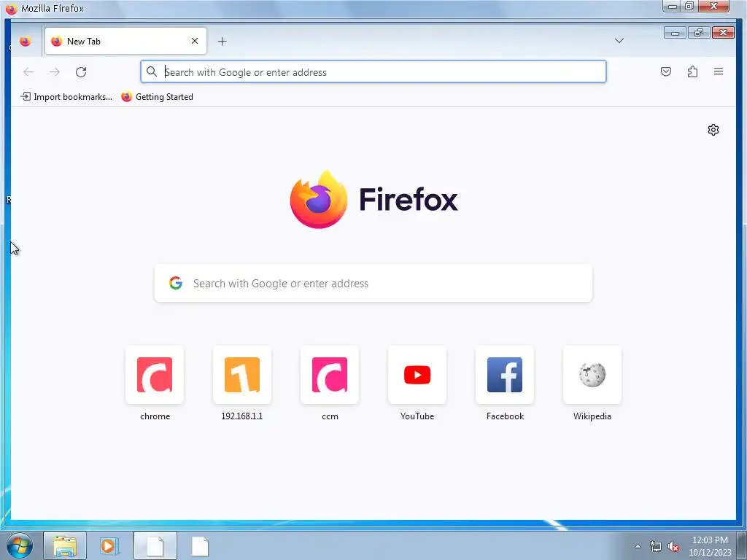Launch Windows Media Player from the taskbar

click(109, 545)
